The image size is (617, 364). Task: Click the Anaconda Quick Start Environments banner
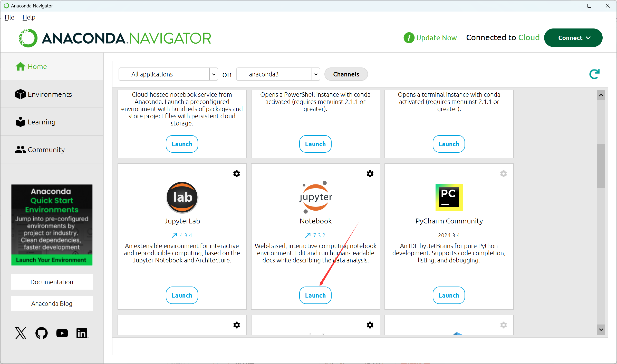click(52, 225)
